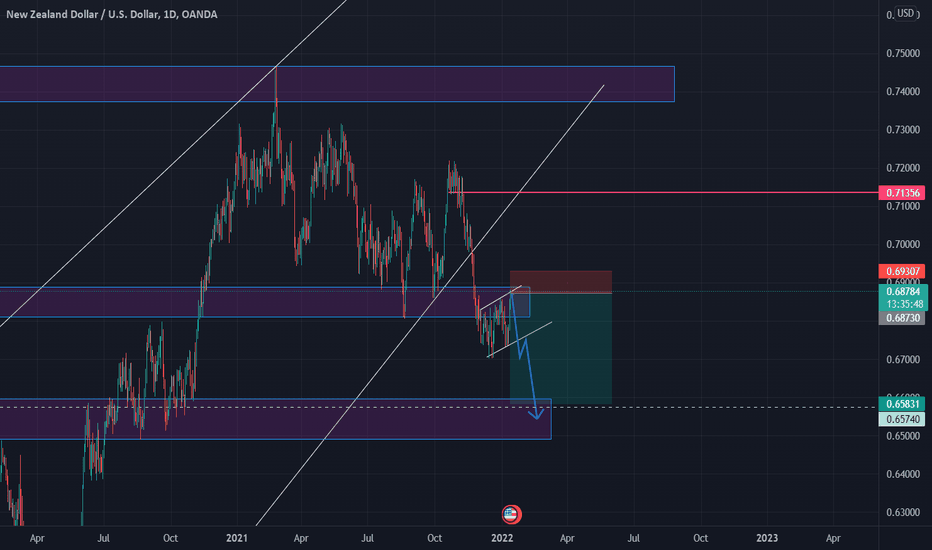The height and width of the screenshot is (550, 932).
Task: Select the red 0.71356 price label
Action: 902,193
